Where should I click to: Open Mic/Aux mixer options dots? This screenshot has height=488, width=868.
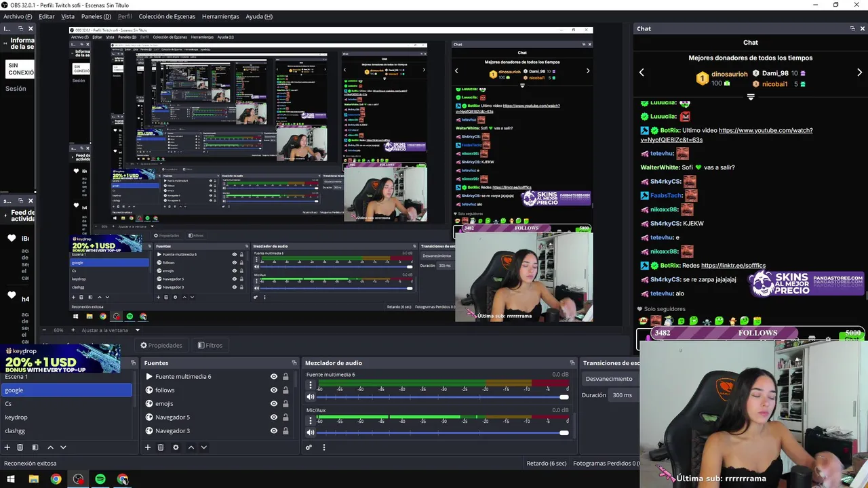pyautogui.click(x=311, y=420)
